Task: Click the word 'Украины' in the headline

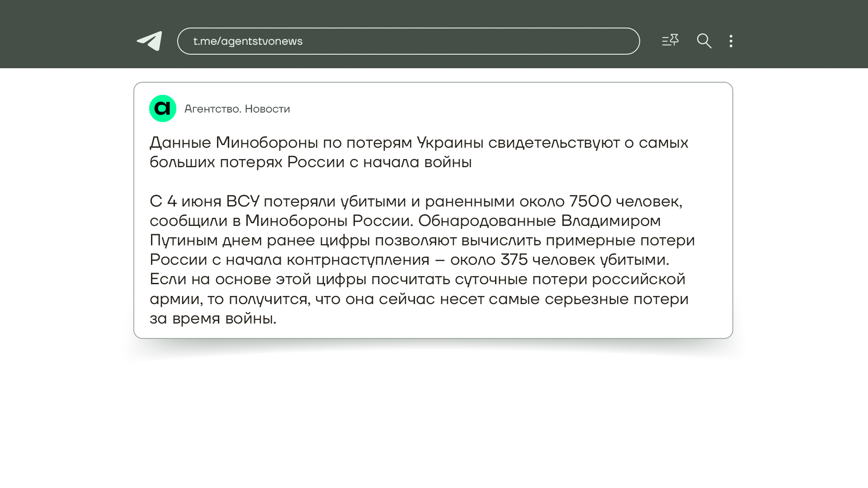Action: point(450,143)
